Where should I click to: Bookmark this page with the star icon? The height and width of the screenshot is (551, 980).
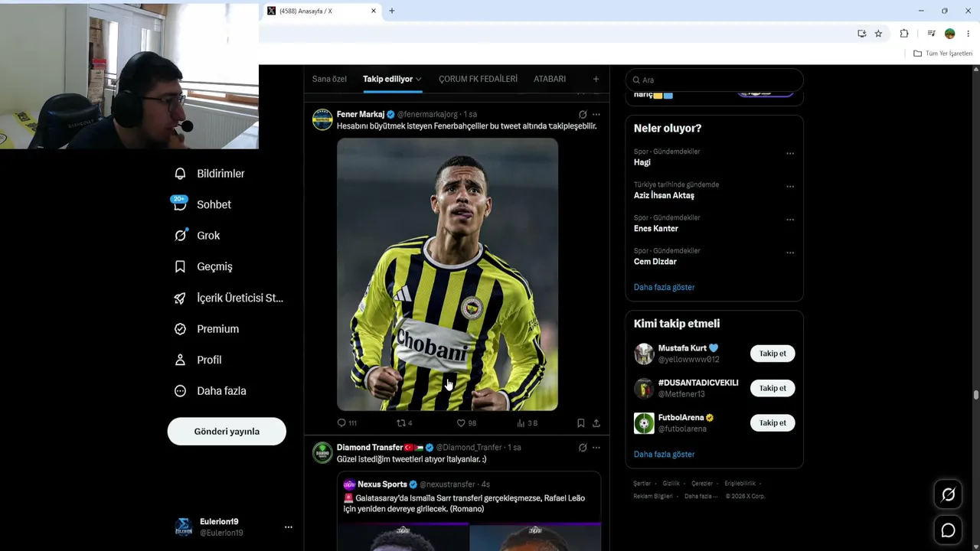tap(878, 34)
